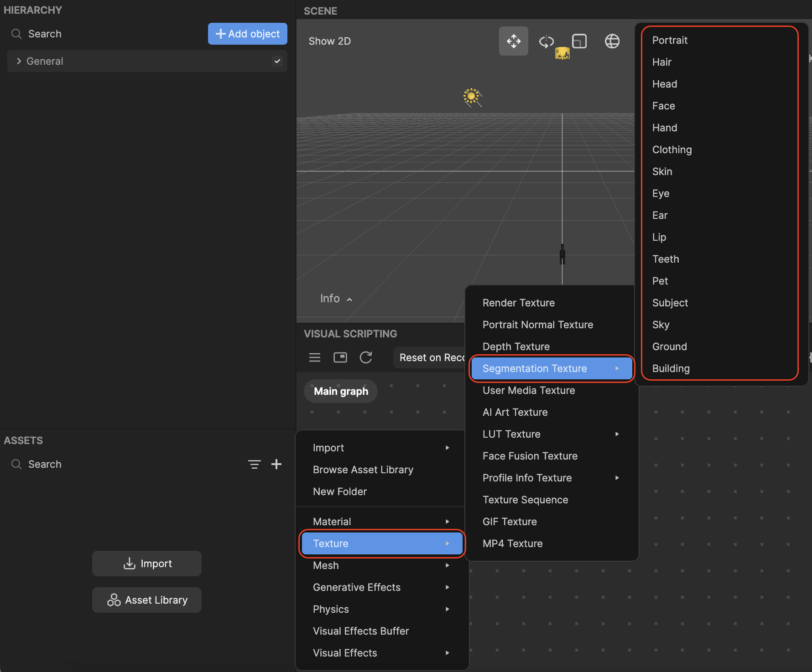Open the Profile Info Texture submenu
Screen dimensions: 812x672
coord(552,478)
